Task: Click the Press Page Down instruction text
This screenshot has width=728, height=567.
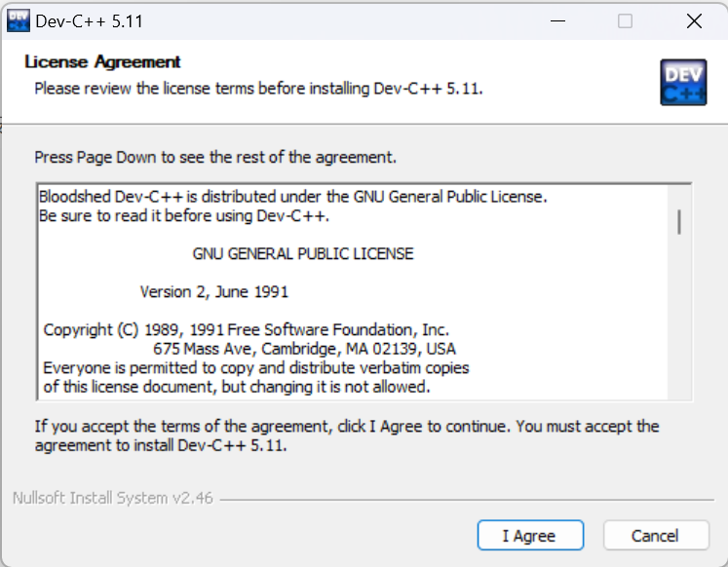Action: (215, 157)
